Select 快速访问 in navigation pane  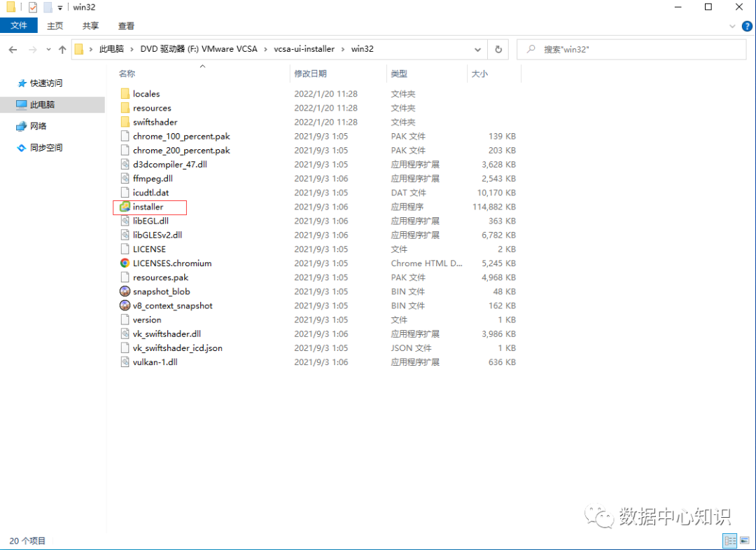[x=46, y=83]
